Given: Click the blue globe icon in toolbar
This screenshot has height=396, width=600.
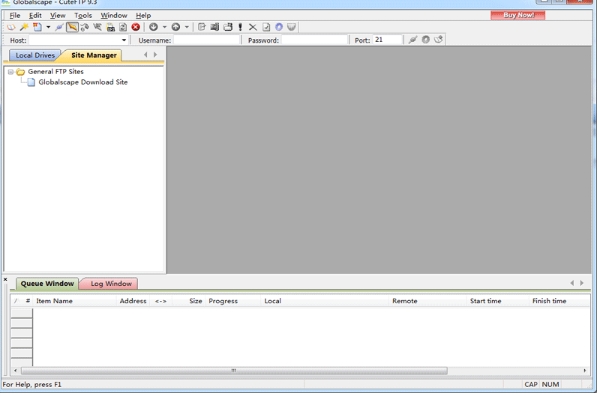Looking at the screenshot, I should 279,27.
